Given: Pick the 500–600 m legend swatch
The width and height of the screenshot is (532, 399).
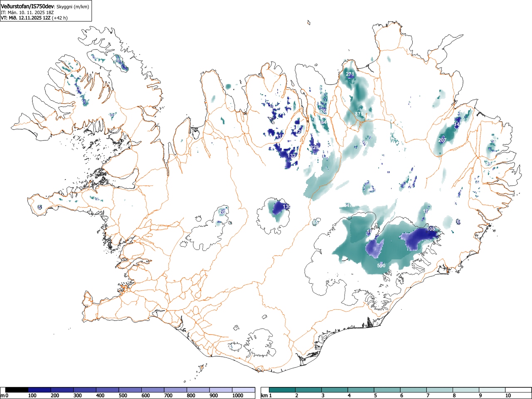Looking at the screenshot, I should (x=130, y=390).
